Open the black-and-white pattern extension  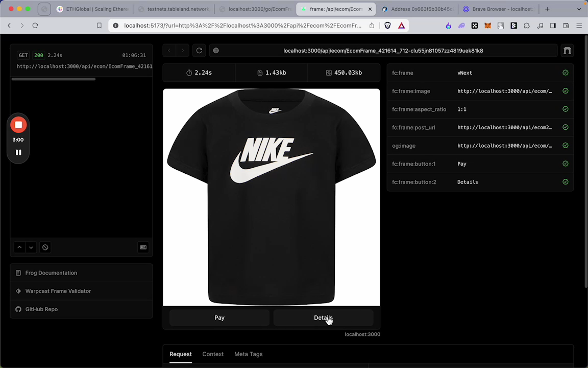click(x=475, y=26)
